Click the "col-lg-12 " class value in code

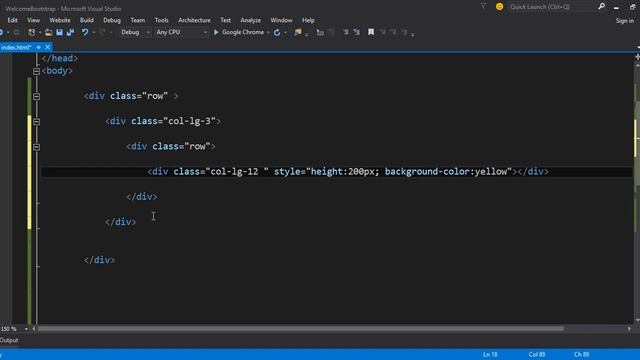(x=237, y=171)
